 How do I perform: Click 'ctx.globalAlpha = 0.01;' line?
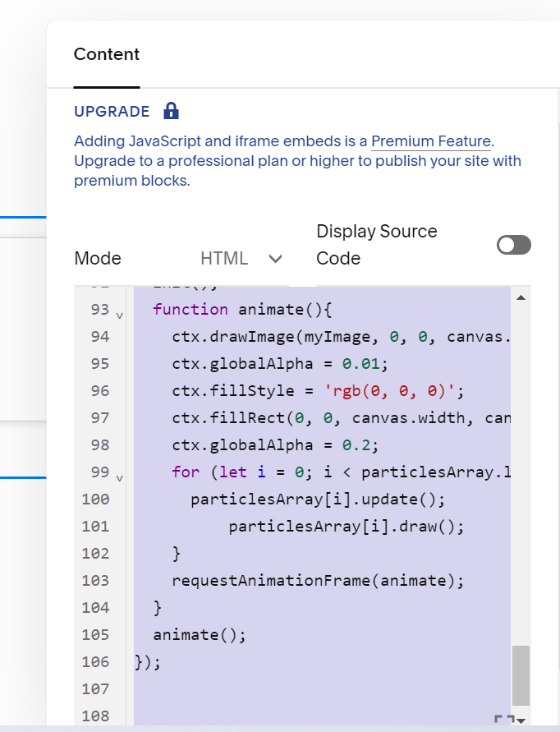(x=279, y=364)
